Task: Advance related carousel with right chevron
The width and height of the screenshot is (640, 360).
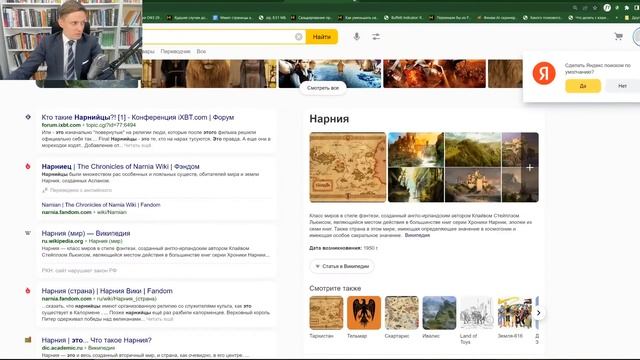Action: (x=538, y=313)
